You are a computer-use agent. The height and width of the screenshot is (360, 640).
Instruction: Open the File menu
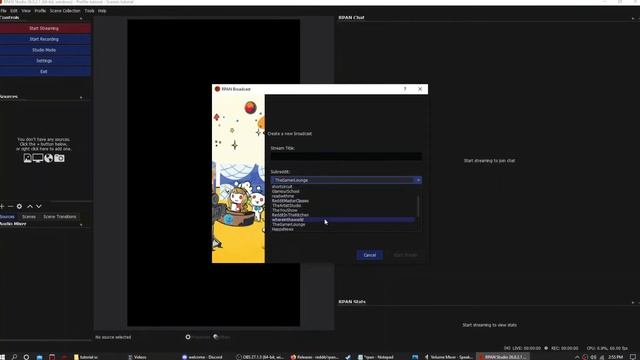coord(4,11)
